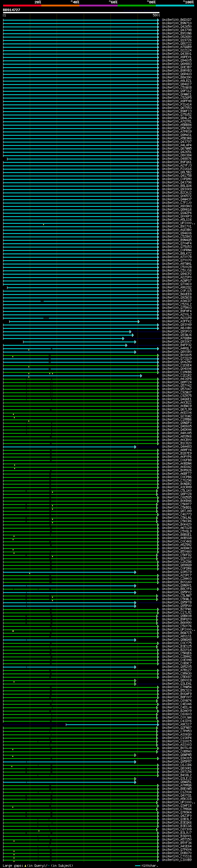The height and width of the screenshot is (868, 197).
Task: Click the white query sequence ruler bar
Action: (81, 12)
